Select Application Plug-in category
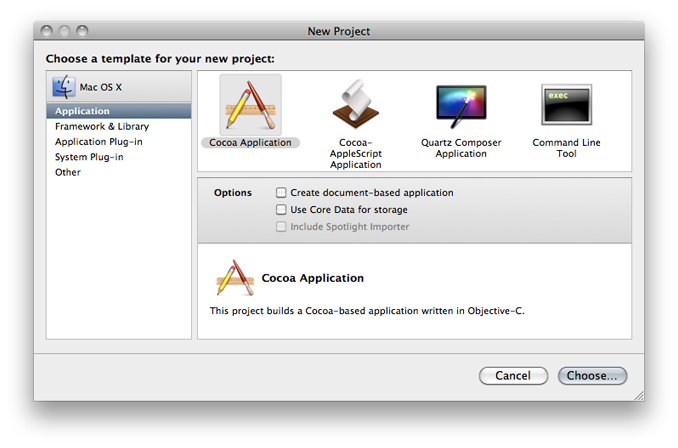 coord(99,142)
